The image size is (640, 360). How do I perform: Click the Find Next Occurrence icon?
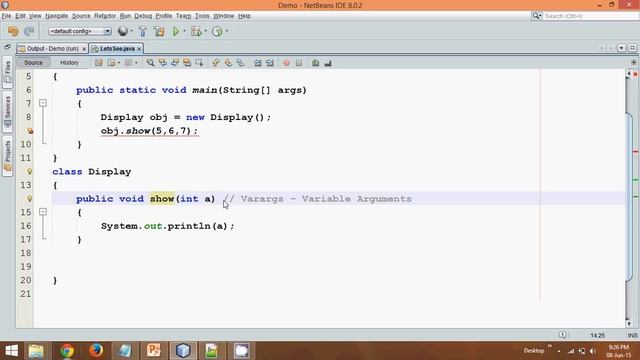pos(175,63)
